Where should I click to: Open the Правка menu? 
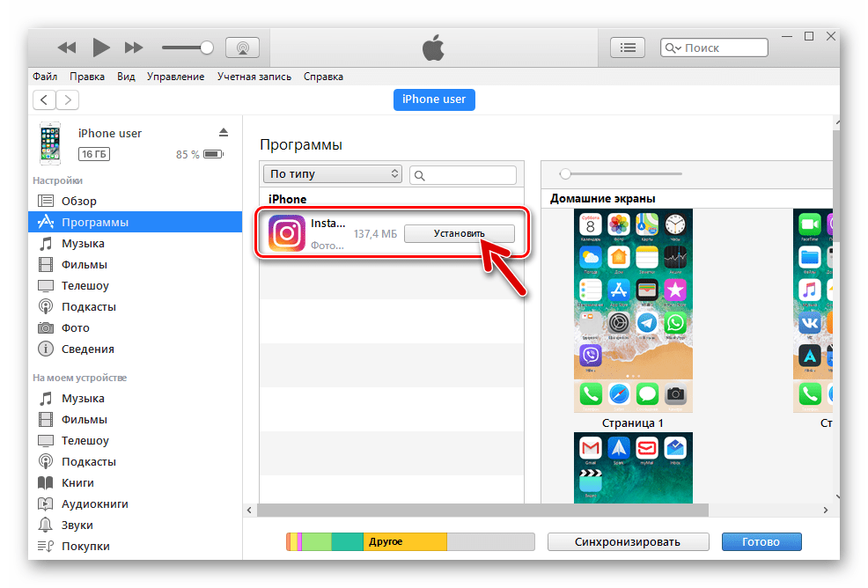pos(87,77)
